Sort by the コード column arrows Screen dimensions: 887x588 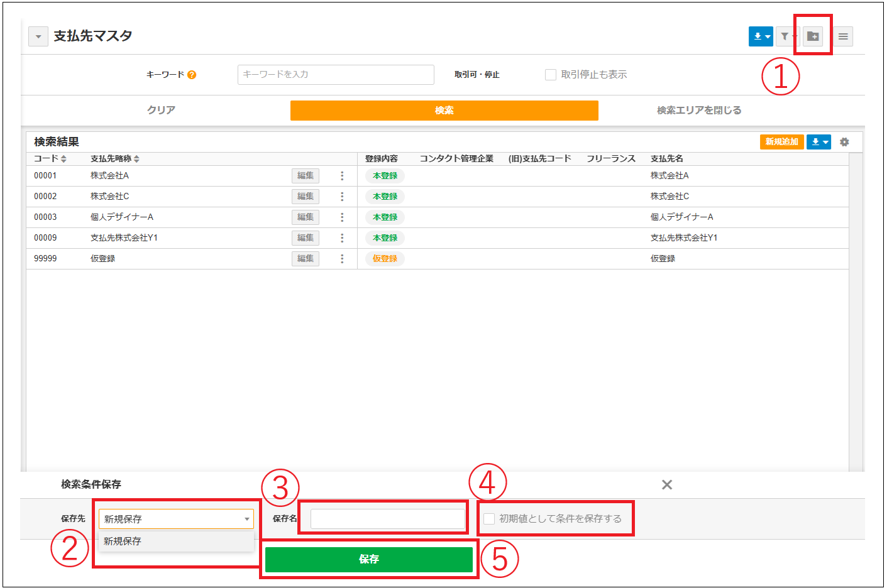[x=63, y=159]
